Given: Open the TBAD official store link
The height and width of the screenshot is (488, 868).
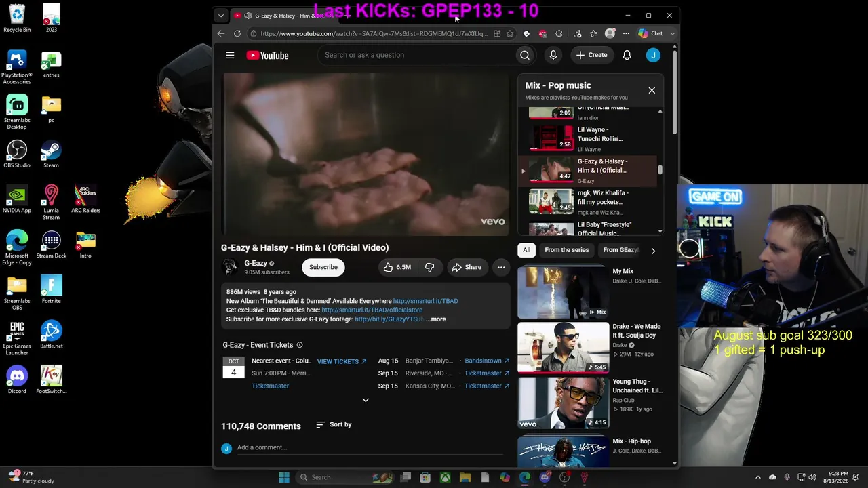Looking at the screenshot, I should tap(372, 310).
